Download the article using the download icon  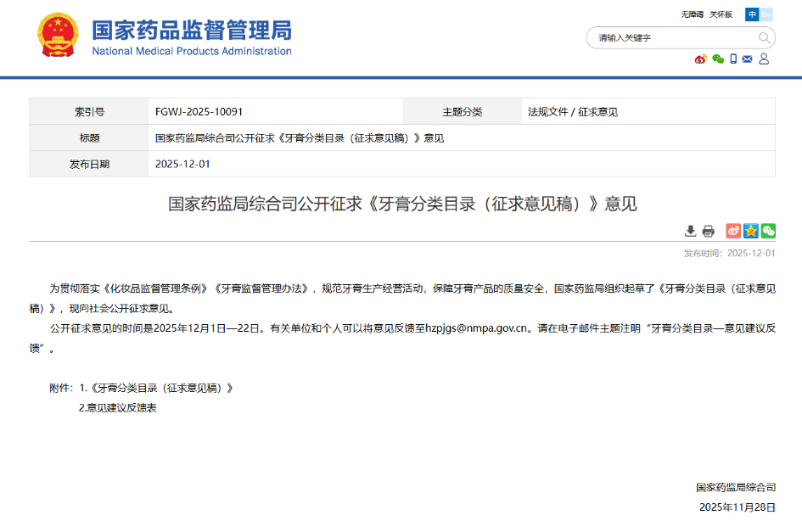click(690, 231)
